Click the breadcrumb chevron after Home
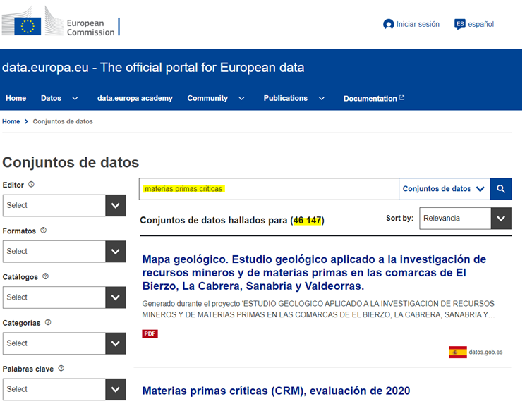 tap(26, 121)
